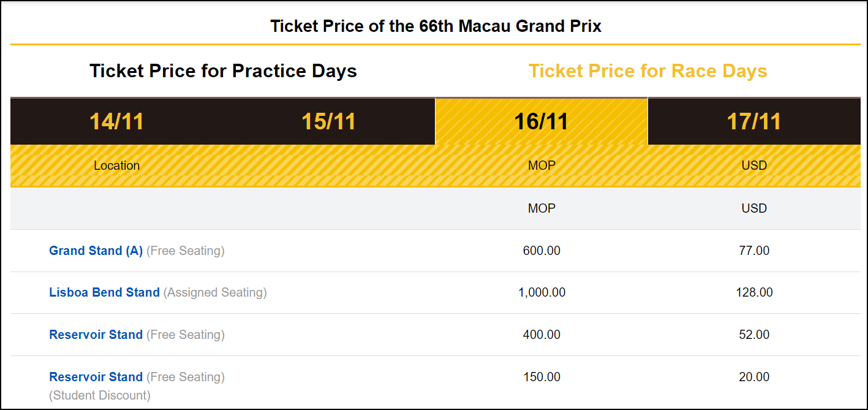Screen dimensions: 868x410
Task: Select the 14/11 date tab
Action: (x=116, y=121)
